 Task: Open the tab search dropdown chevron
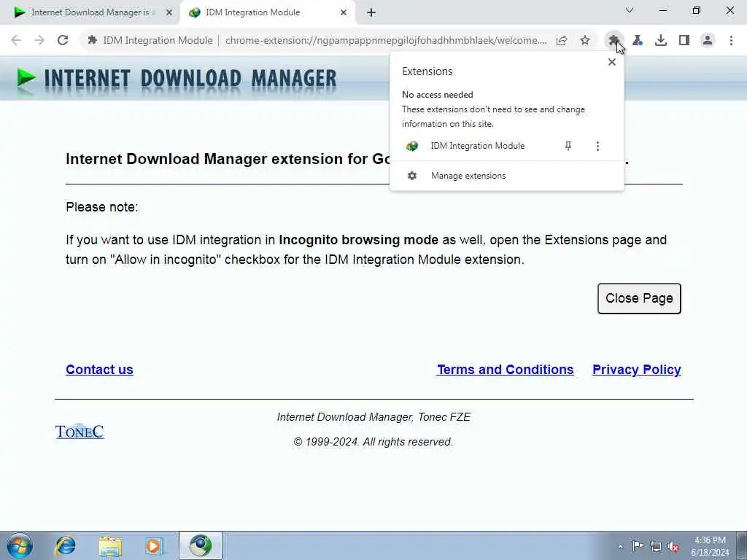coord(630,10)
